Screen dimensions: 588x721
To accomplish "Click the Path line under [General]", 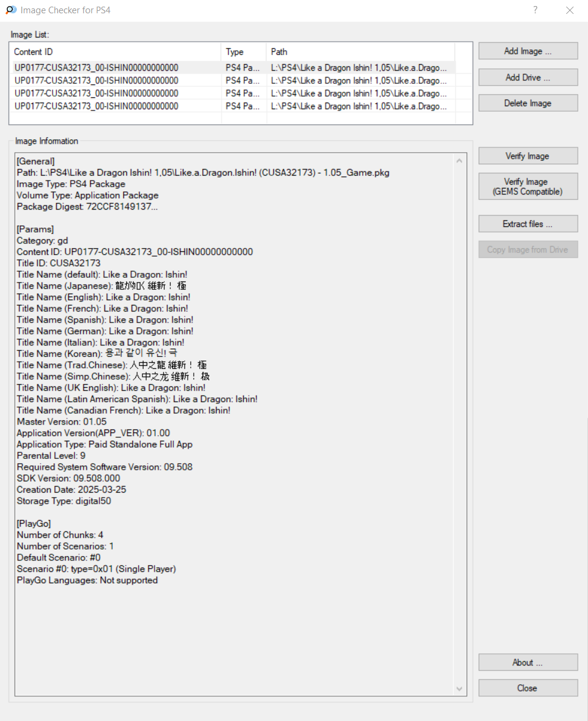I will point(203,173).
